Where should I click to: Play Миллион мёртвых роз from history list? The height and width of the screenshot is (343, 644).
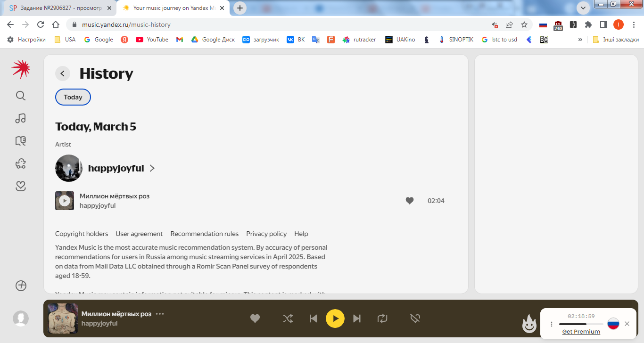[x=65, y=201]
